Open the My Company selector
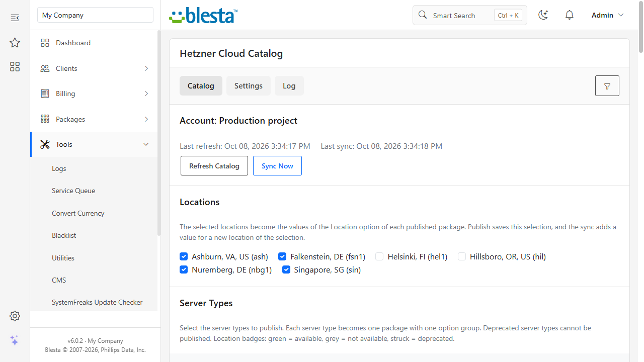 coord(95,15)
